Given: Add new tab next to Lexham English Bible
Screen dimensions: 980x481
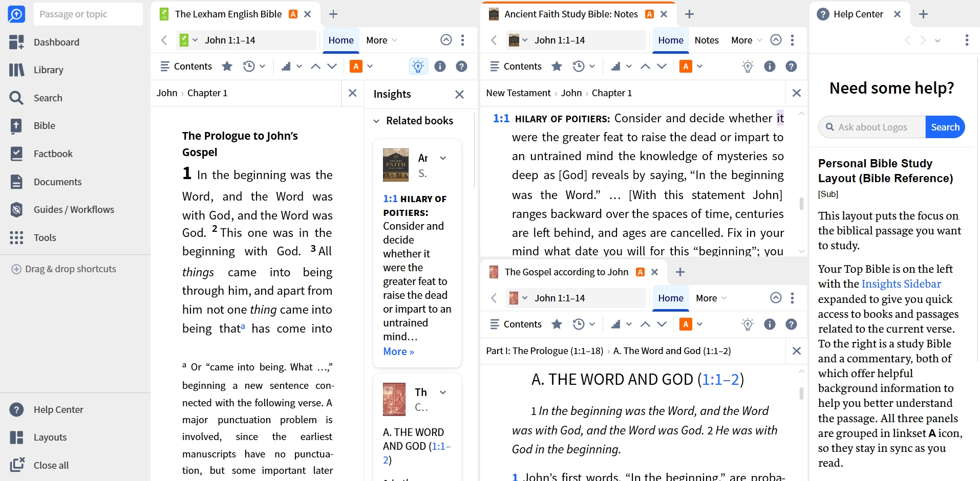Looking at the screenshot, I should click(x=333, y=14).
